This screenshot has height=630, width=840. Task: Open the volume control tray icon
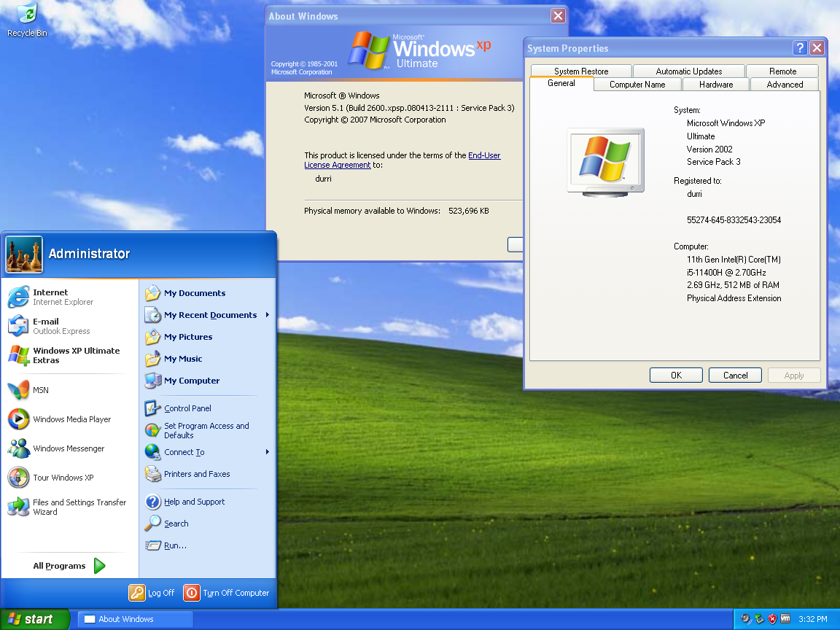point(745,619)
